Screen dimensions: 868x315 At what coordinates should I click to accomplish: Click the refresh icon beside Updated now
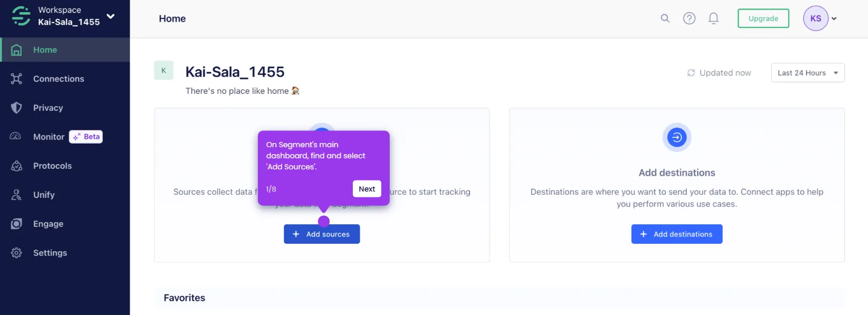coord(691,73)
